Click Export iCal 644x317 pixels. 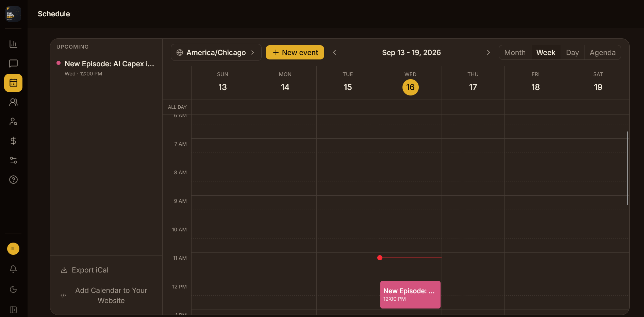pos(85,270)
